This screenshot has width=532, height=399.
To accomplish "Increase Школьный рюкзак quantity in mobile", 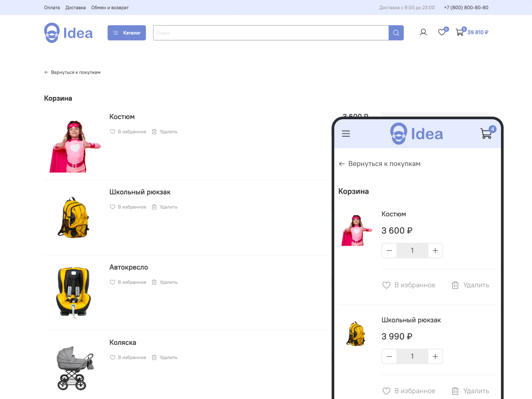I will click(435, 356).
